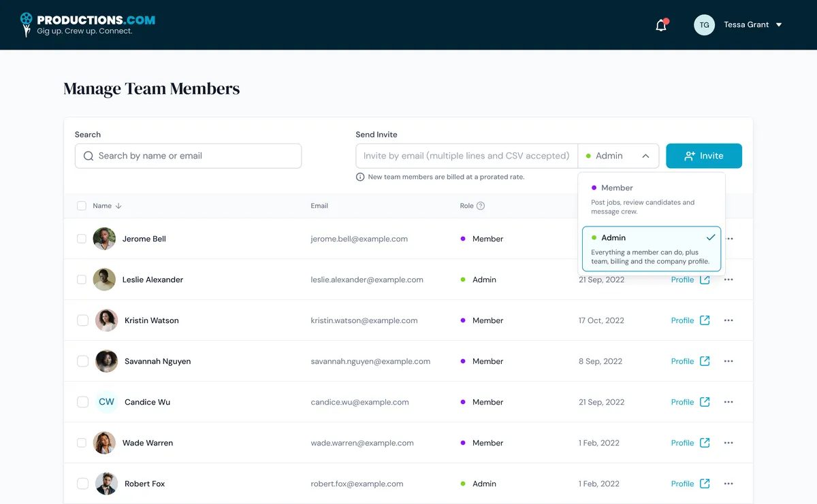Choose the Member role option
The image size is (817, 504).
tap(652, 199)
